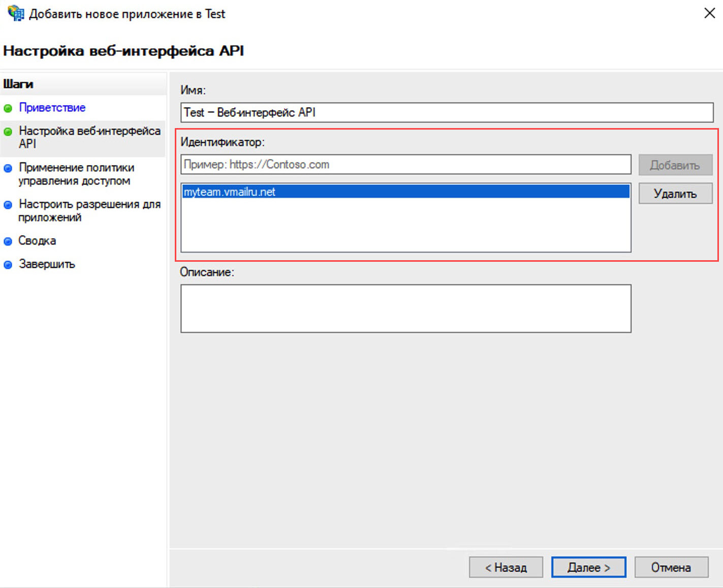Select the Сводка step label
The width and height of the screenshot is (723, 588).
coord(37,241)
